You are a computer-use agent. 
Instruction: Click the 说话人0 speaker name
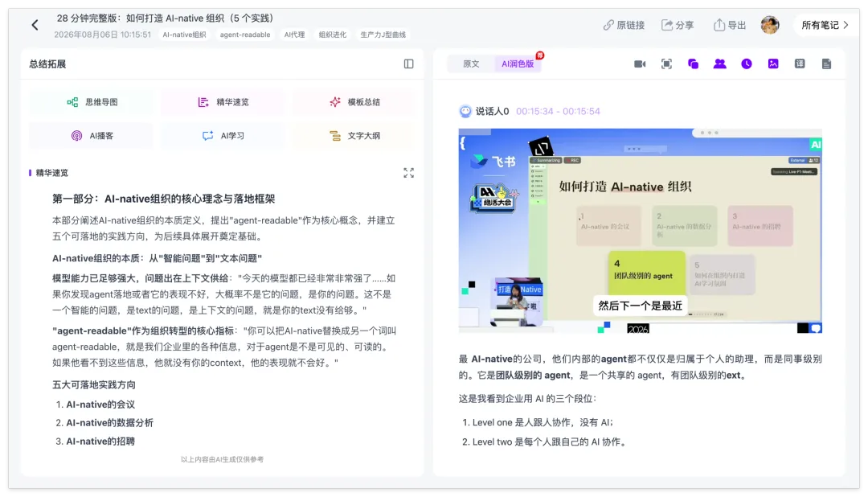pyautogui.click(x=492, y=111)
